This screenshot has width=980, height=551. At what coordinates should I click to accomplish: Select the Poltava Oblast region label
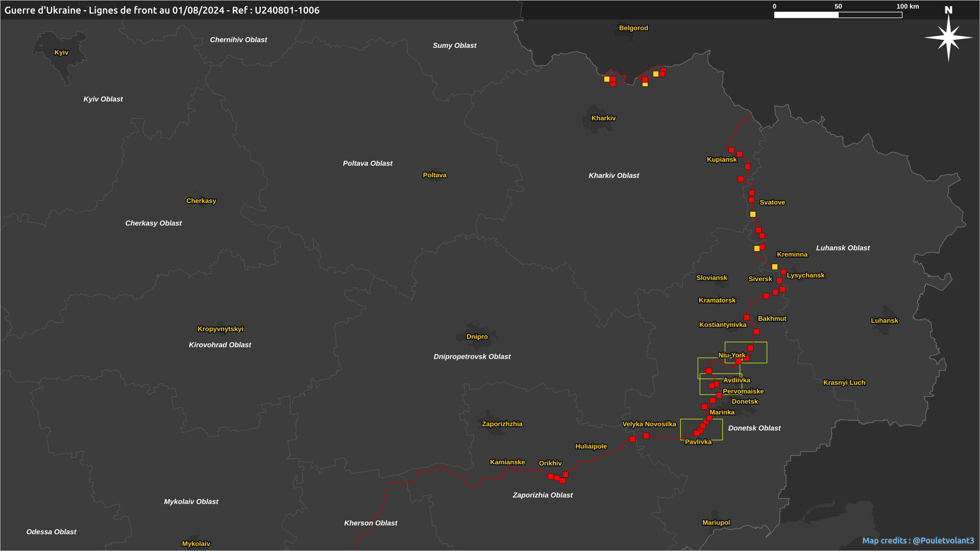[367, 163]
